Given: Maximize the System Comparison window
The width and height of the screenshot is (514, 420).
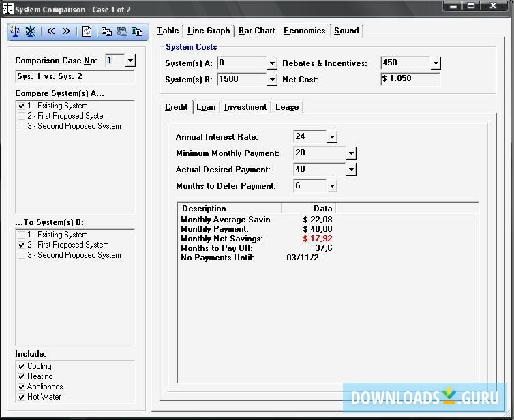Looking at the screenshot, I should tap(471, 6).
